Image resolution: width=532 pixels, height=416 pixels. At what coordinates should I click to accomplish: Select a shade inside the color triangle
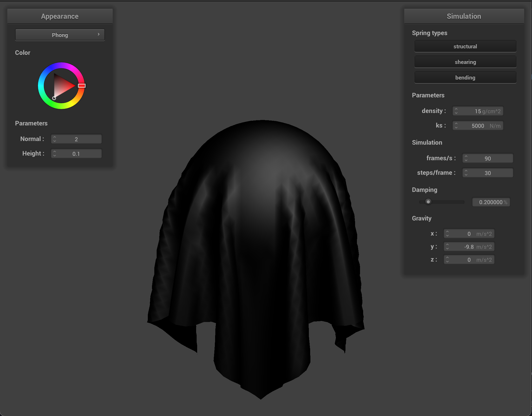[62, 86]
